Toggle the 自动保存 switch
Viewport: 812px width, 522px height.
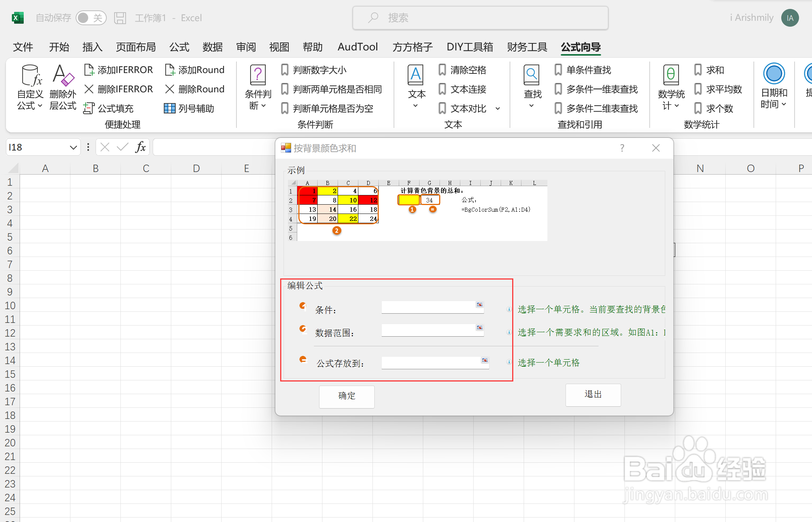pyautogui.click(x=91, y=18)
